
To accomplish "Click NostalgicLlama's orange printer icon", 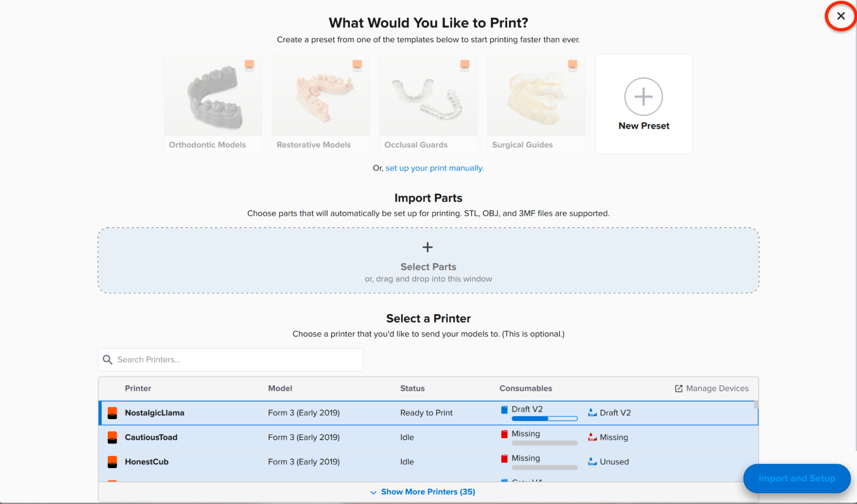I will point(112,413).
